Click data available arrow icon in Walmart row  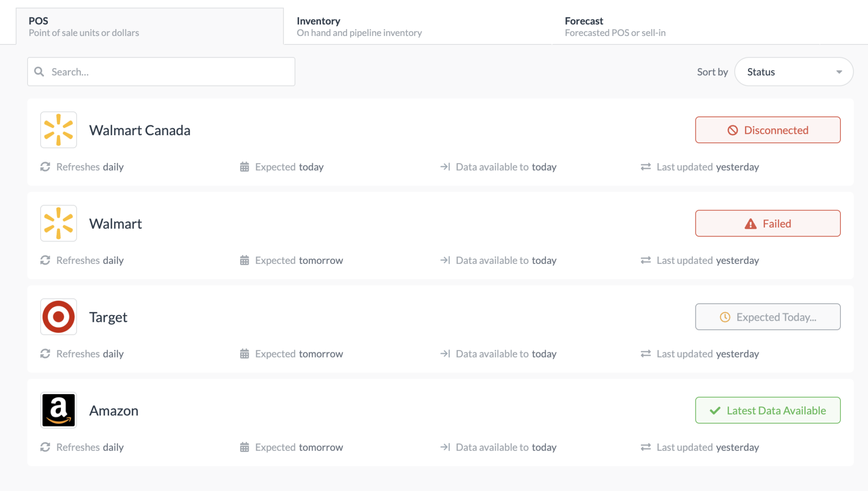[445, 260]
